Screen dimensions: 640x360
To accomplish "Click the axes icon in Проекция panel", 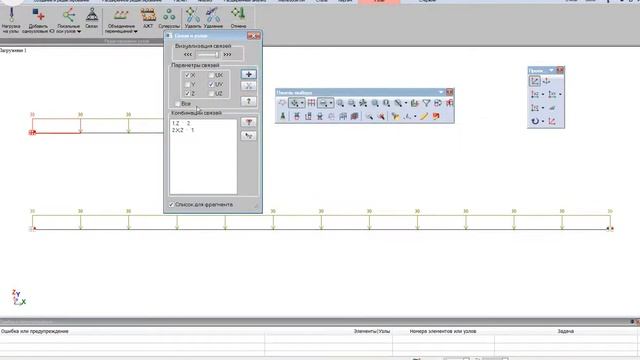I will (x=547, y=81).
